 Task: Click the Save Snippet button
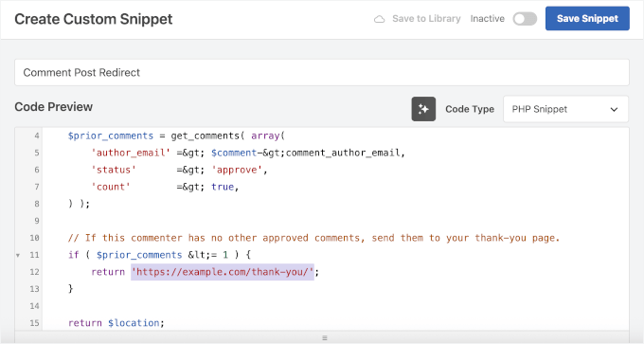click(587, 19)
